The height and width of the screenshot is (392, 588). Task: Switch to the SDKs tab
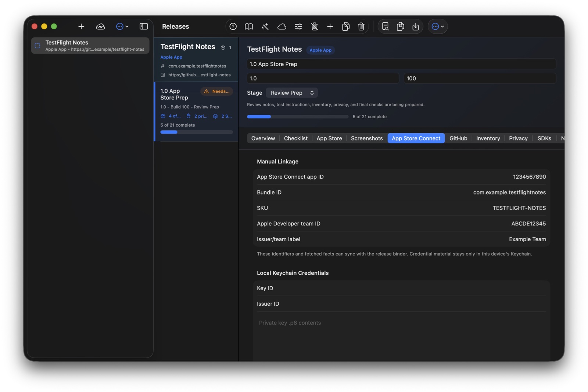click(544, 138)
